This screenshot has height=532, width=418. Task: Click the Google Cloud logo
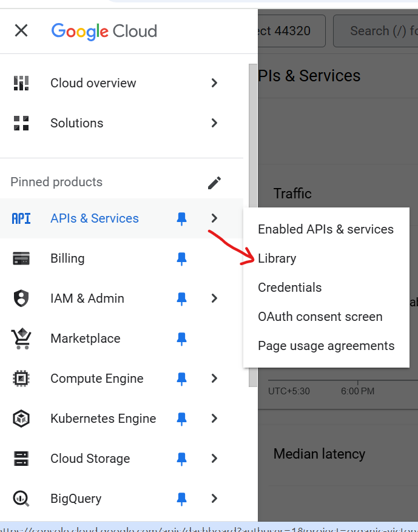[x=104, y=31]
